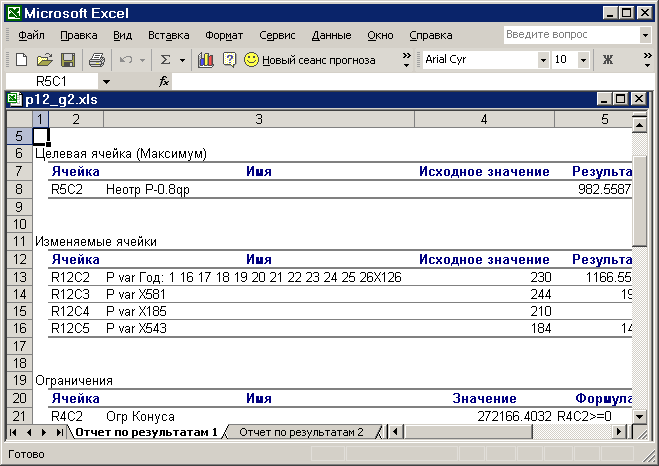
Task: Open the Окно menu
Action: click(380, 35)
